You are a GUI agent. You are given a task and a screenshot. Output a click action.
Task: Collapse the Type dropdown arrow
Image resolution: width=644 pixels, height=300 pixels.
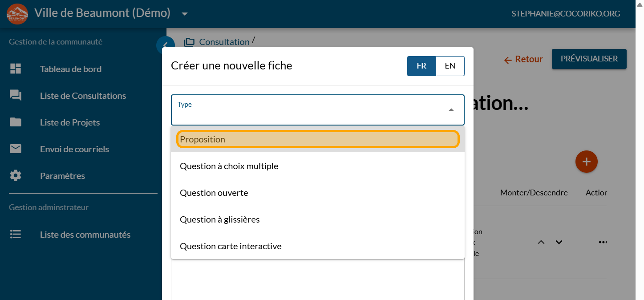click(x=451, y=110)
